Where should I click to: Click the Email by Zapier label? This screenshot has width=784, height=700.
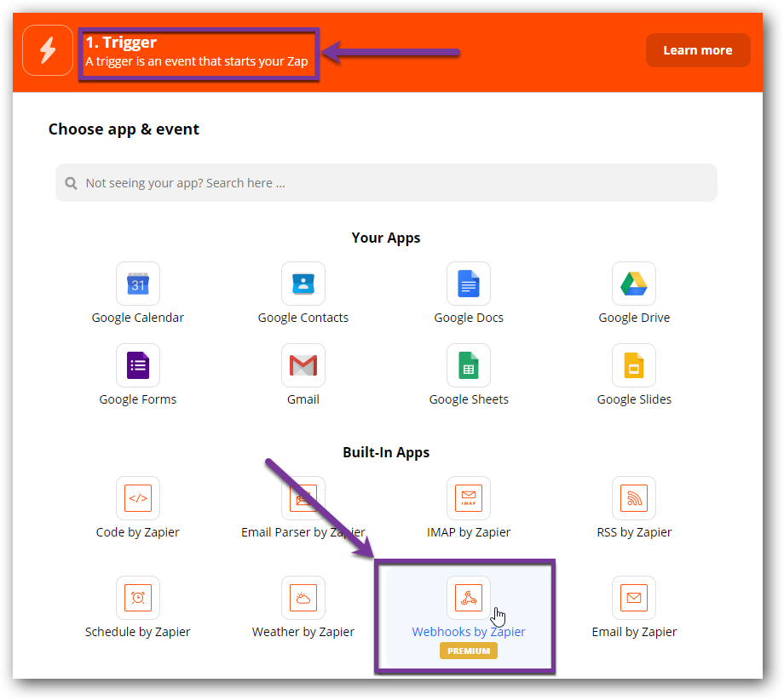pyautogui.click(x=634, y=632)
